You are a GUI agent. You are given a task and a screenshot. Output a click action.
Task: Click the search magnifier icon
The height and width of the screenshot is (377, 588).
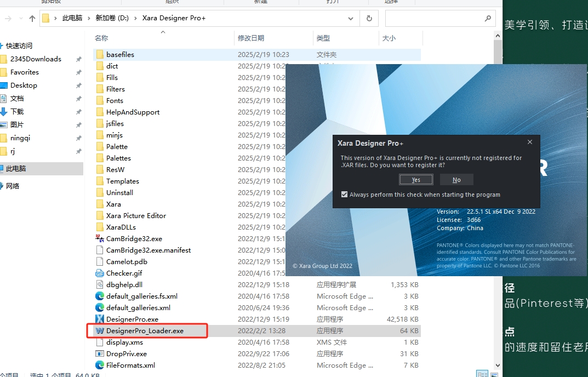(x=488, y=18)
